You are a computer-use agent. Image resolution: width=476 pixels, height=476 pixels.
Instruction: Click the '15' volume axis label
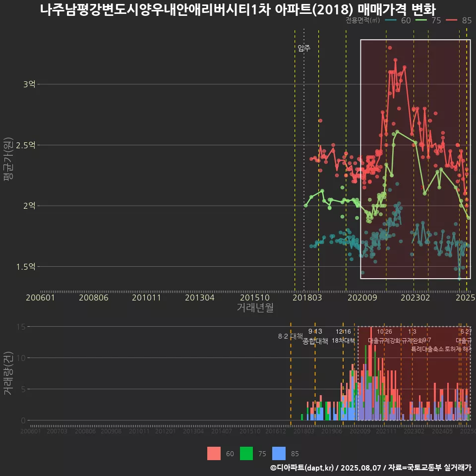(x=21, y=327)
